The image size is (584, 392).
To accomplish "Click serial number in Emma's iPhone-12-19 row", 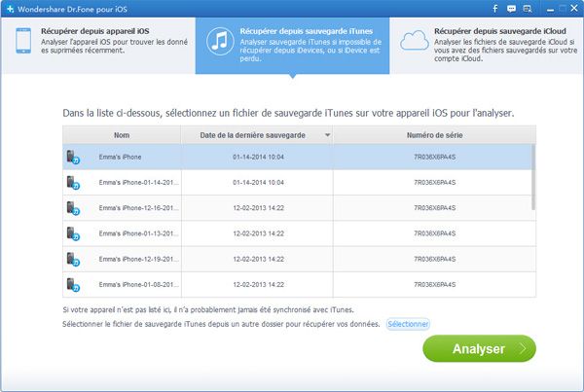I will click(x=435, y=259).
